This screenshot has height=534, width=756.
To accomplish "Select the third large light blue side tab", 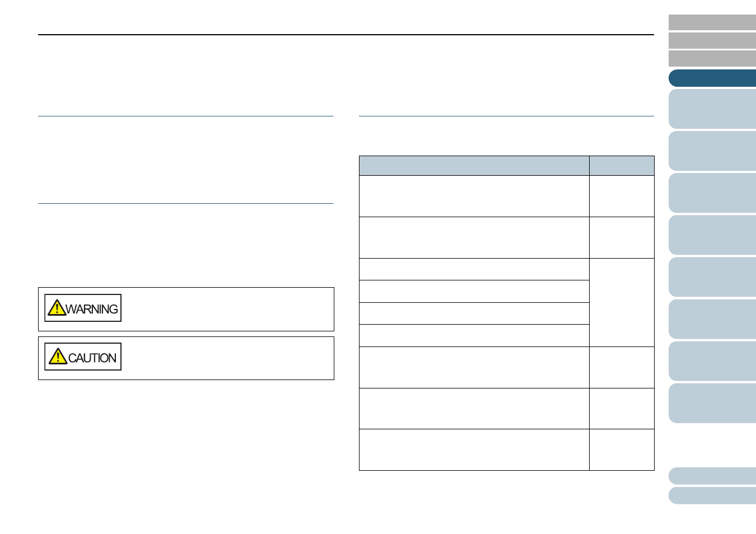I will [712, 193].
